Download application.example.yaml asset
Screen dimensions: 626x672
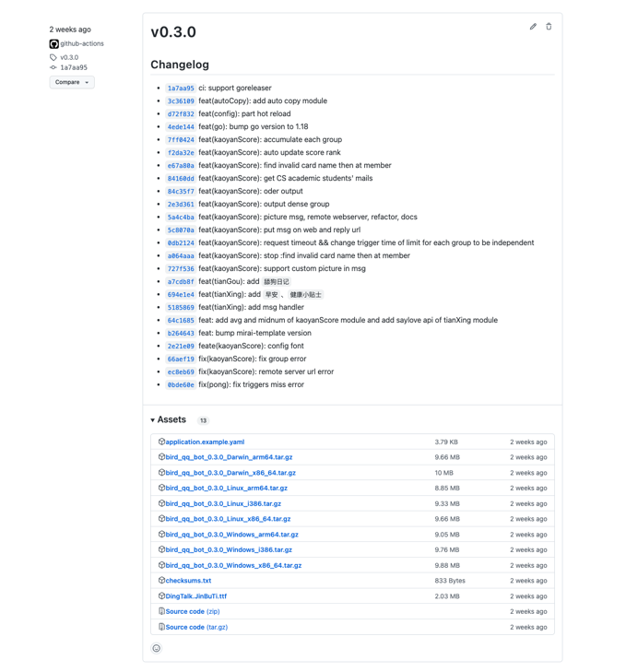pos(205,442)
